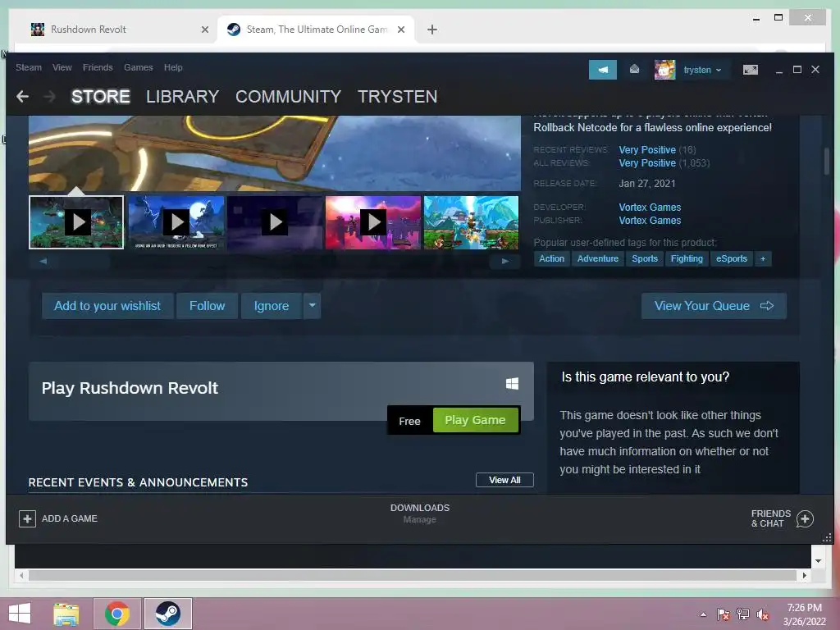Click the Steam store vertical scrollbar
This screenshot has height=630, width=840.
point(827,161)
